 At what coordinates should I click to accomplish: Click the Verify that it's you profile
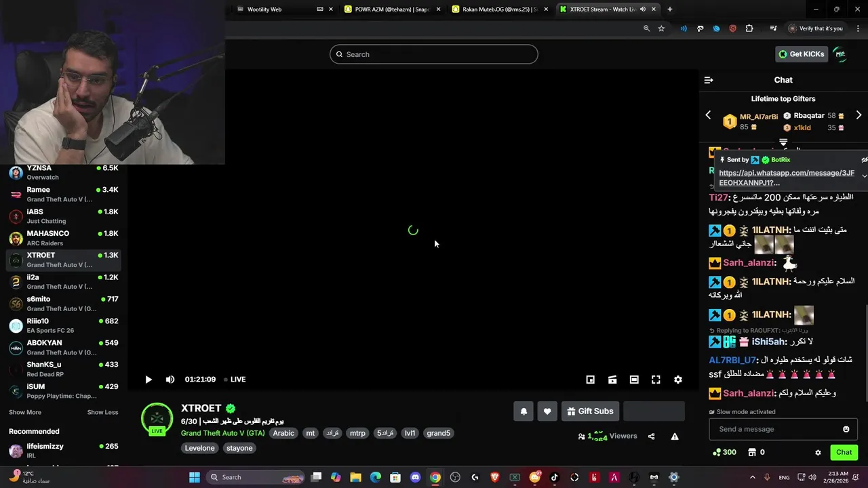[x=816, y=28]
